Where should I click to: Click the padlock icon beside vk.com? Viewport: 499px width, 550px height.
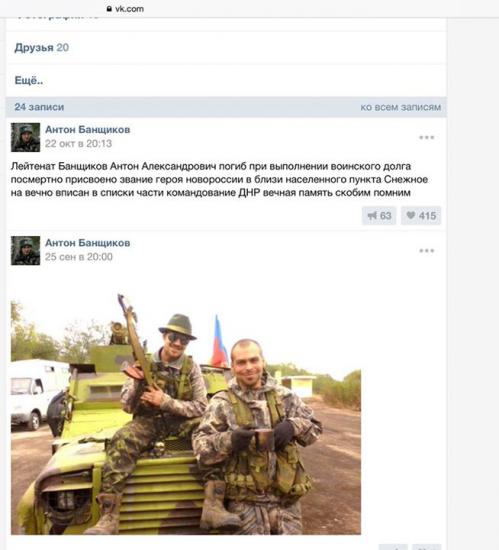(109, 9)
